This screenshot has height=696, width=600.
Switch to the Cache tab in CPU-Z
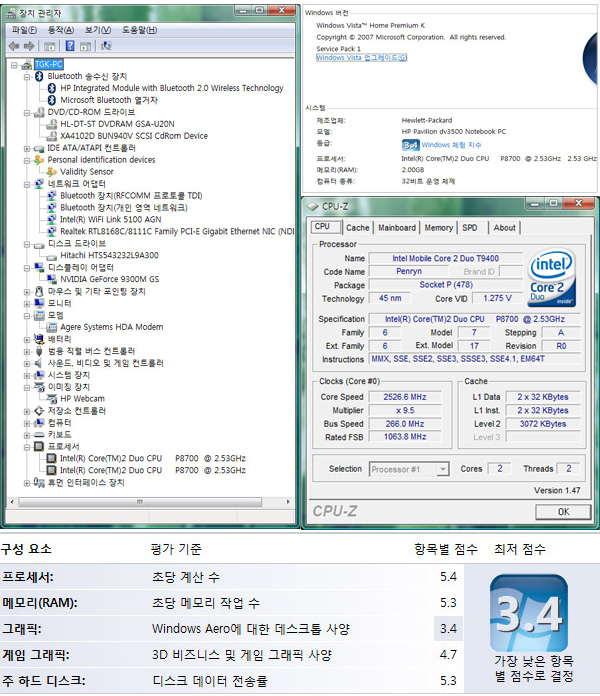coord(357,228)
